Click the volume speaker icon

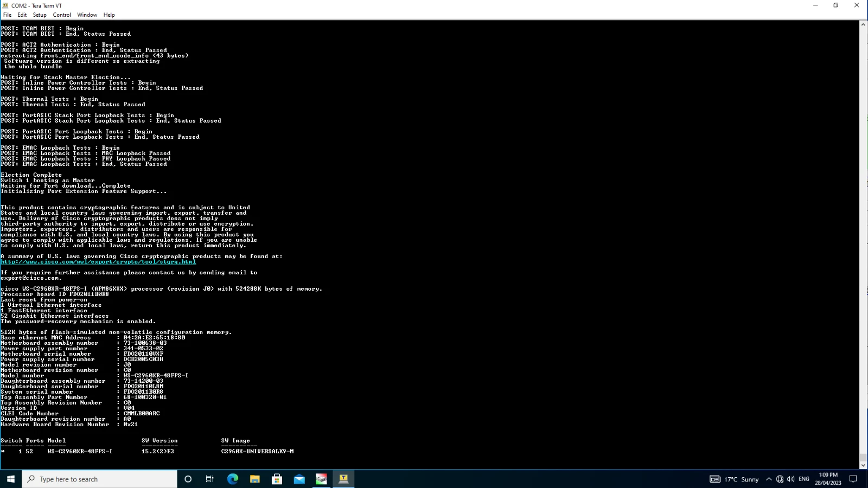point(790,479)
